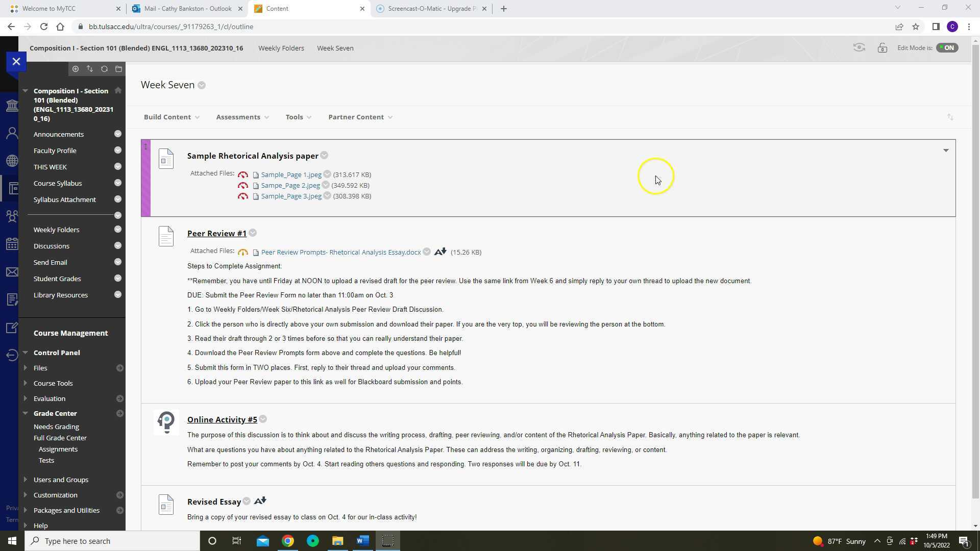The width and height of the screenshot is (980, 551).
Task: Open the Peer Review #1 assignment link
Action: tap(216, 233)
